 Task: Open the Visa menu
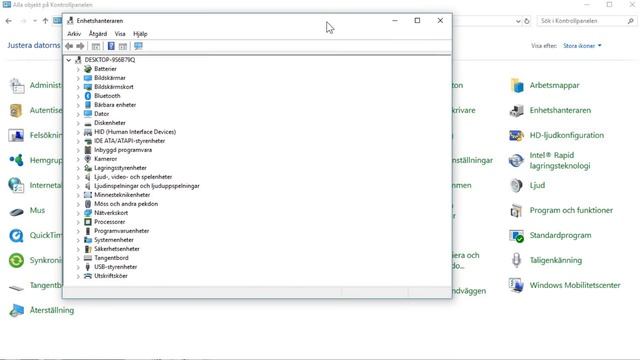point(120,34)
